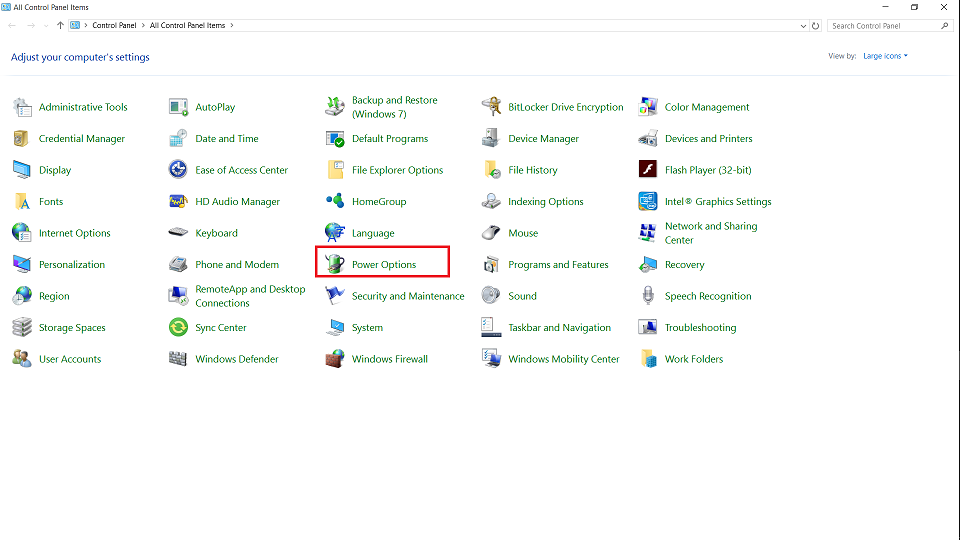Click the Back navigation arrow

click(x=12, y=26)
